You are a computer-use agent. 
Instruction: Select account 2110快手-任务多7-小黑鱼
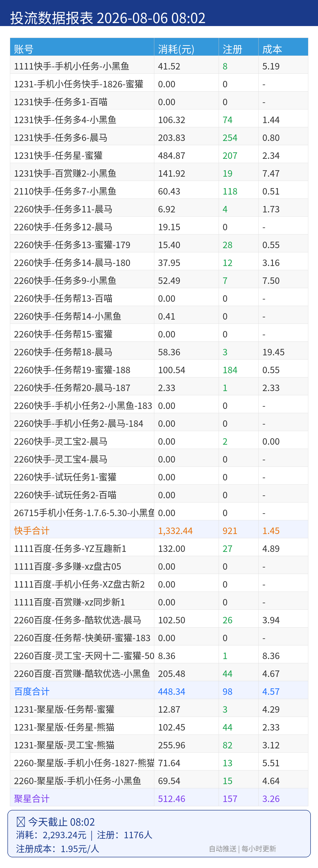(65, 191)
